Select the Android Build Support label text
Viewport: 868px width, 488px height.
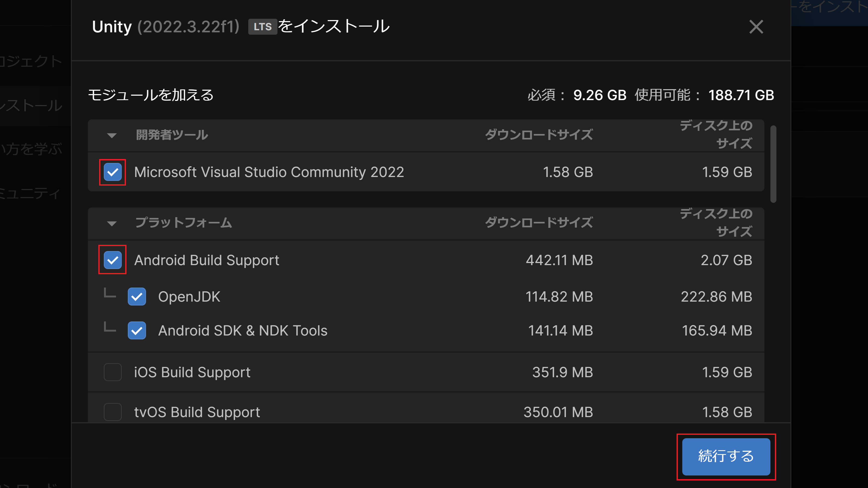tap(207, 260)
